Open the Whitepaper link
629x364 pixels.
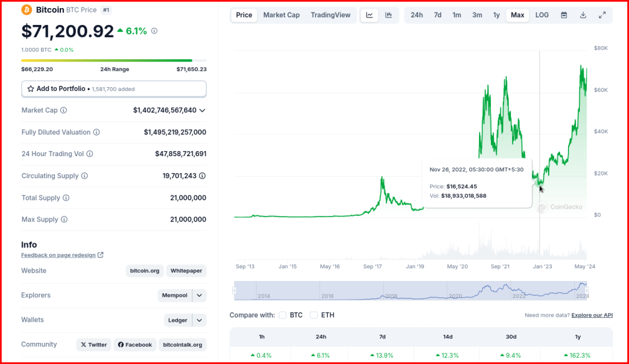pos(186,271)
